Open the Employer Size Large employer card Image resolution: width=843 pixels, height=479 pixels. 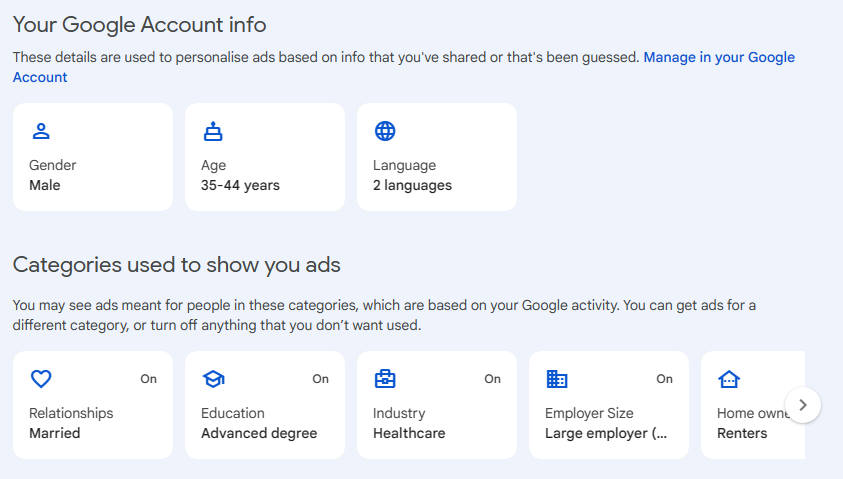[x=609, y=405]
